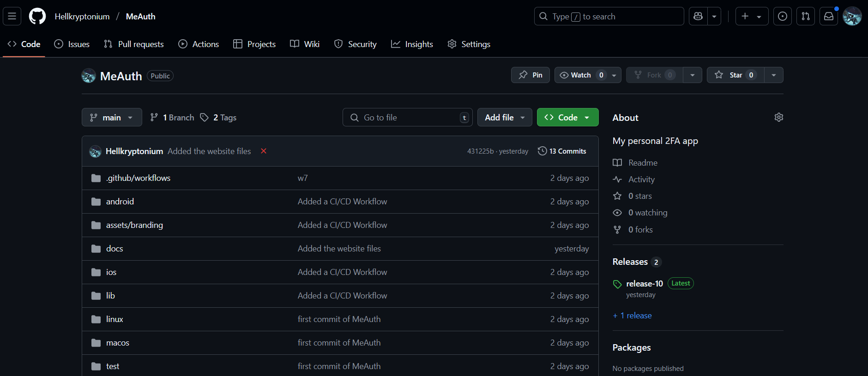This screenshot has width=868, height=376.
Task: View the 0 watching link
Action: click(x=640, y=212)
